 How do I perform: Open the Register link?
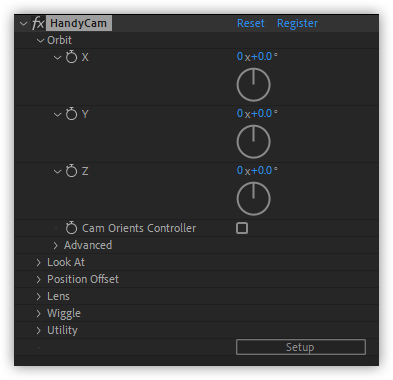pyautogui.click(x=297, y=23)
